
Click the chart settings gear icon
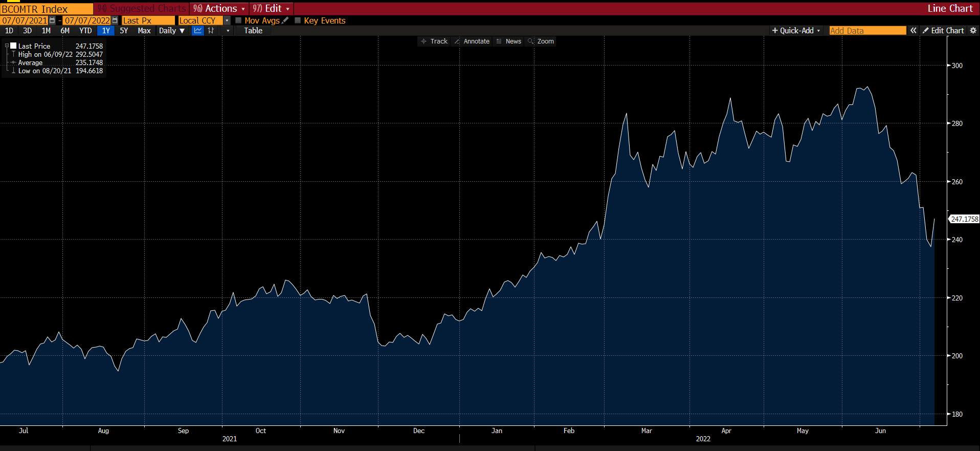click(x=973, y=31)
